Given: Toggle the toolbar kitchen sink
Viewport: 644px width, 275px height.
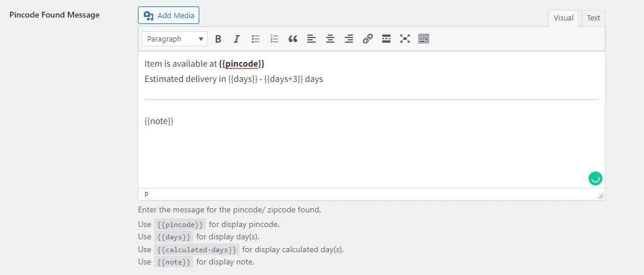Looking at the screenshot, I should [x=424, y=39].
